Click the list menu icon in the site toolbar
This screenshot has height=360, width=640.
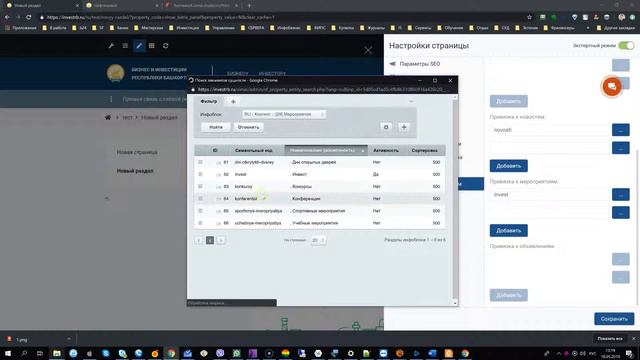(x=125, y=46)
